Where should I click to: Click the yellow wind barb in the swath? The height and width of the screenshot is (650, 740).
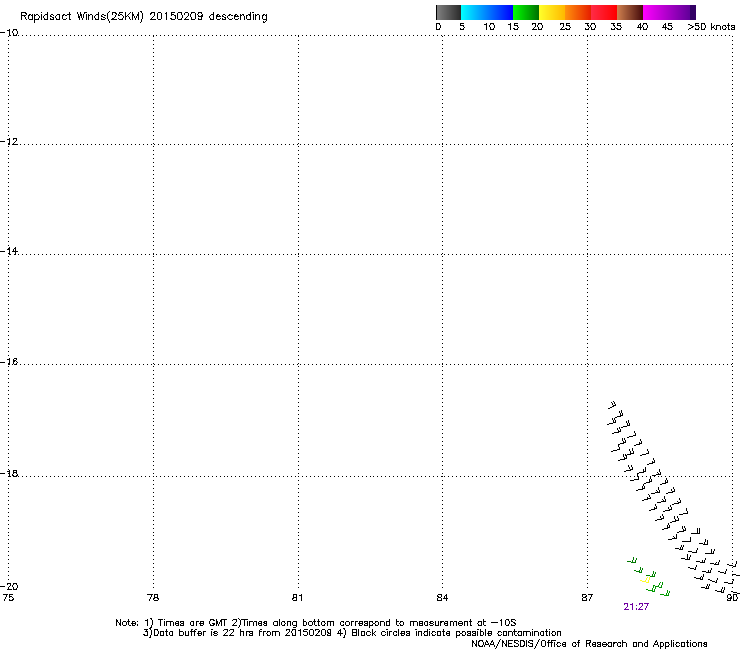tap(646, 580)
